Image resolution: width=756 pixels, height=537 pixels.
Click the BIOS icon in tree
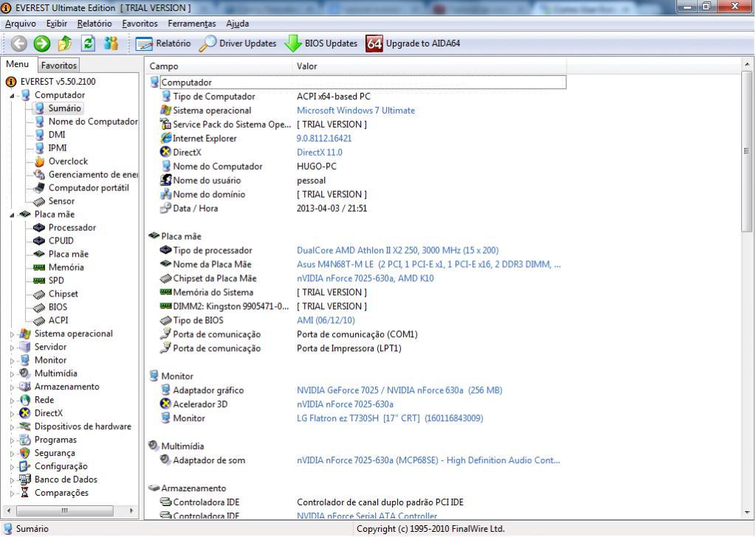40,307
